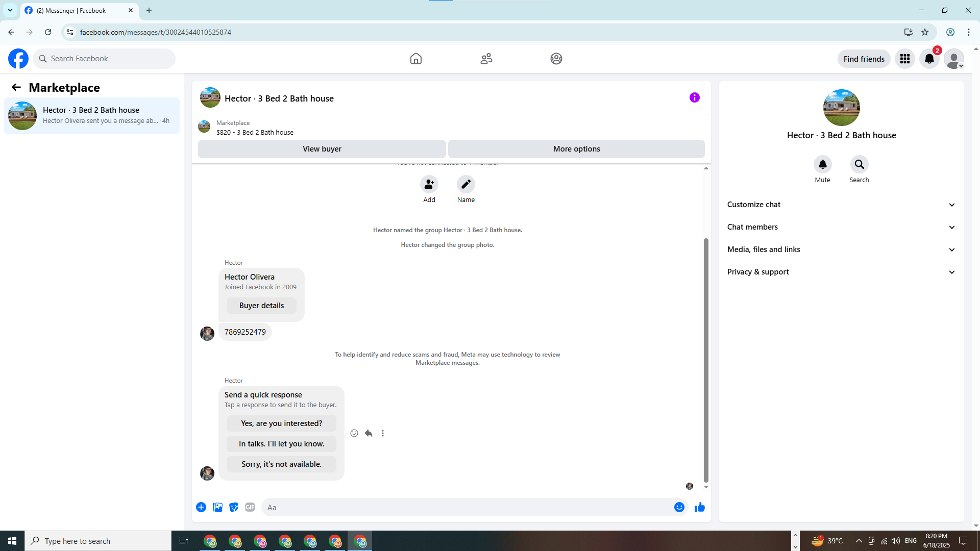This screenshot has height=551, width=980.
Task: Search in conversation magnifier icon
Action: (860, 164)
